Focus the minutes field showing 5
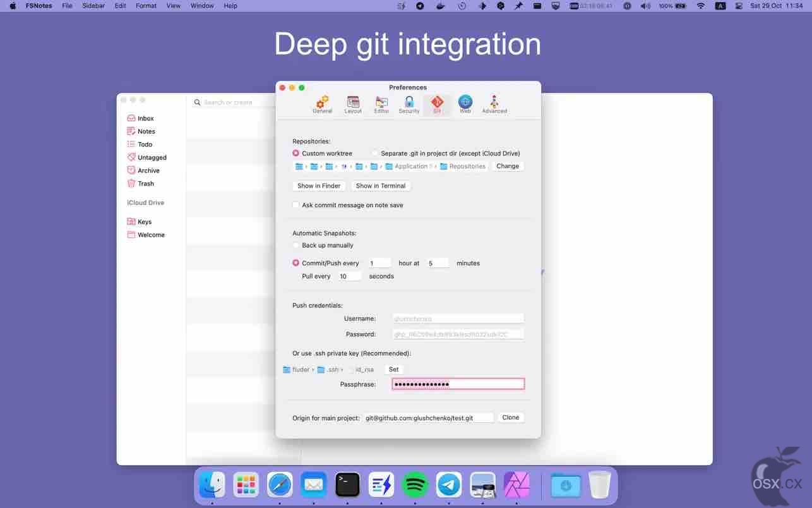 tap(438, 263)
